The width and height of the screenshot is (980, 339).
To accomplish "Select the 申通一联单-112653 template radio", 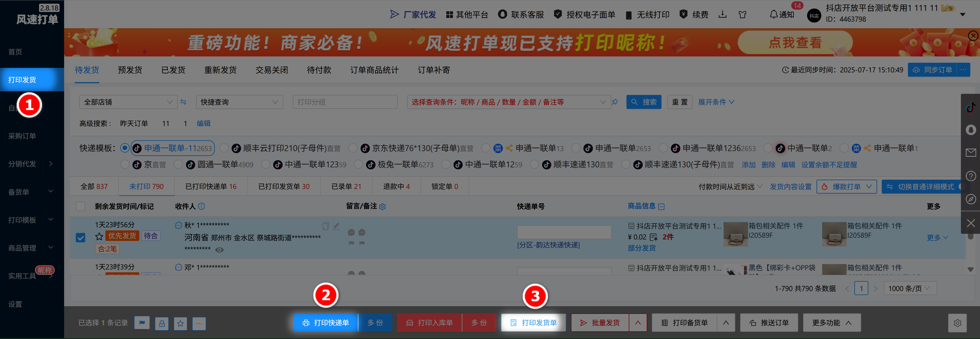I will [x=124, y=148].
